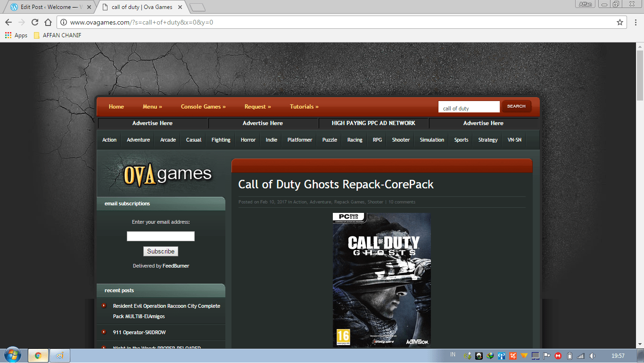Expand the Console Games dropdown menu
This screenshot has height=363, width=644.
[203, 106]
